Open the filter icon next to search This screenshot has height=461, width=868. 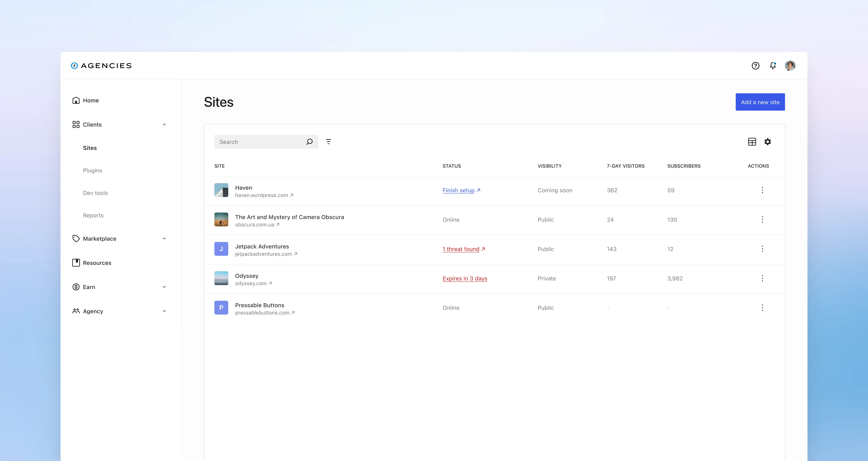pos(329,141)
